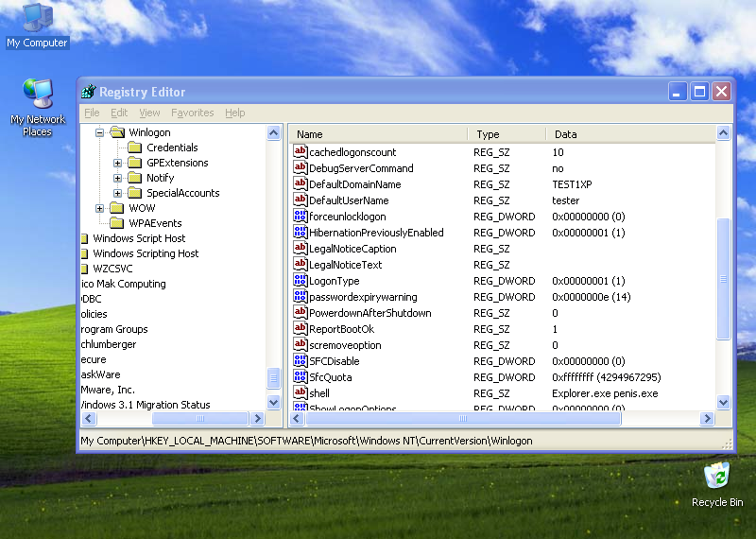Viewport: 756px width, 539px height.
Task: Click values pane scroll right arrow
Action: (707, 418)
